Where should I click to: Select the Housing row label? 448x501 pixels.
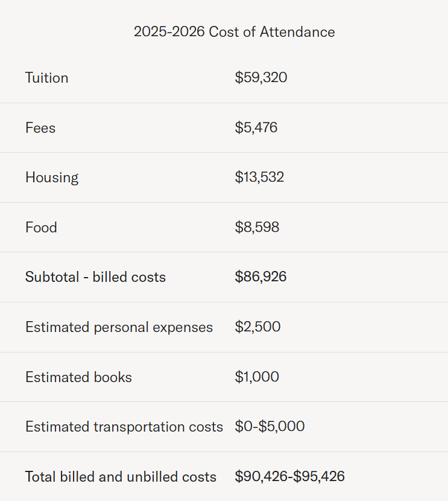(52, 177)
